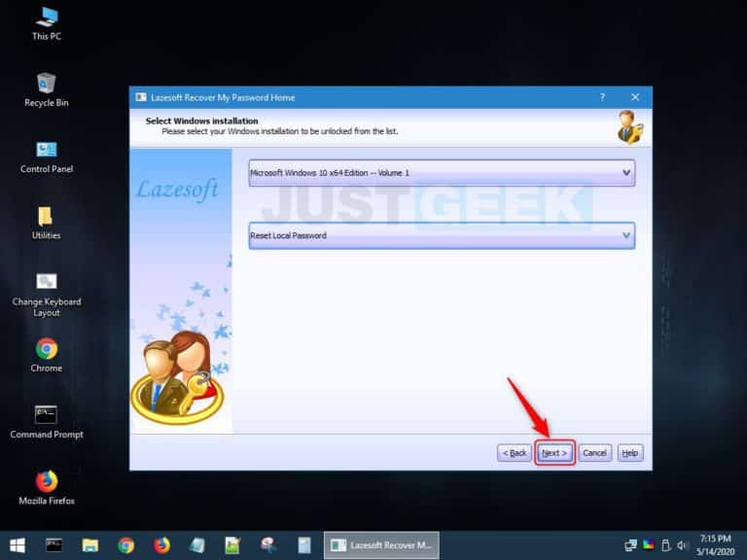Cancel the password recovery wizard

(595, 453)
